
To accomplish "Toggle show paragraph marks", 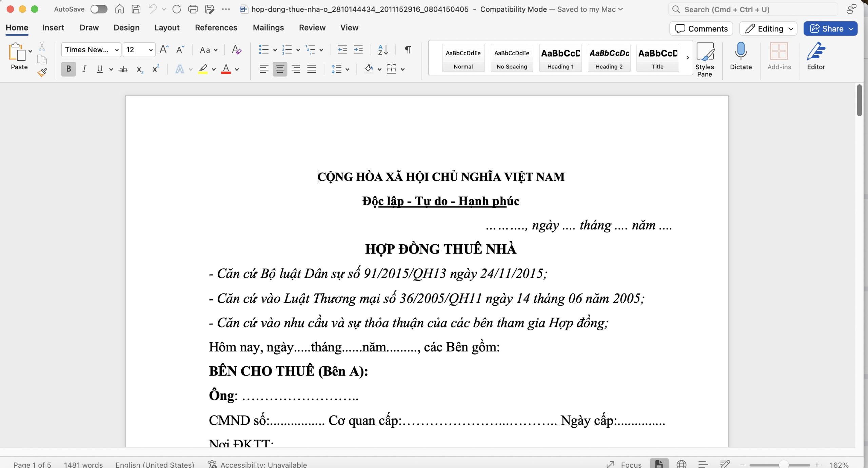I will (408, 50).
